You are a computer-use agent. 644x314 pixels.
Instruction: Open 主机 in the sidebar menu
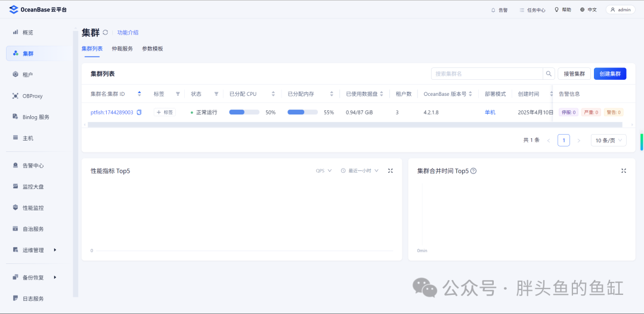pos(28,138)
